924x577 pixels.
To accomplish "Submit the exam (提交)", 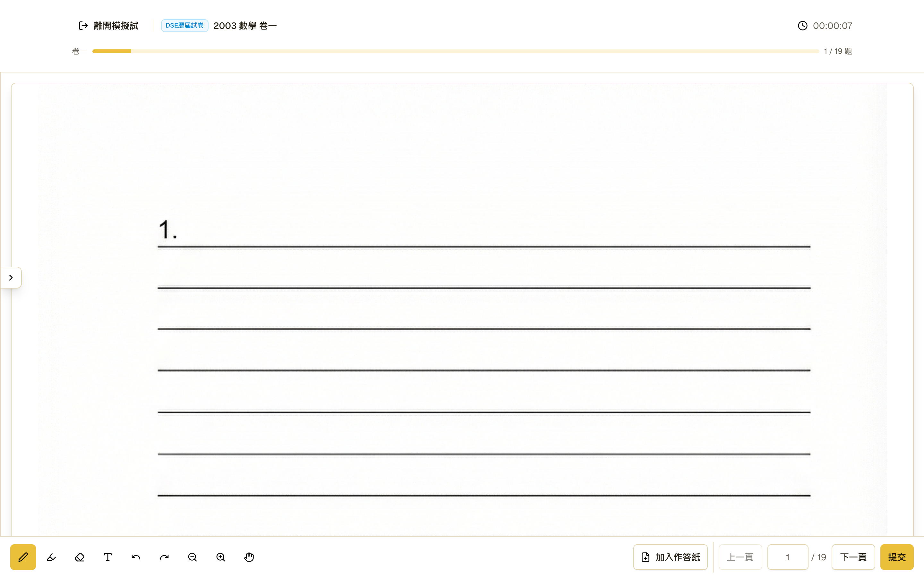I will (x=896, y=557).
